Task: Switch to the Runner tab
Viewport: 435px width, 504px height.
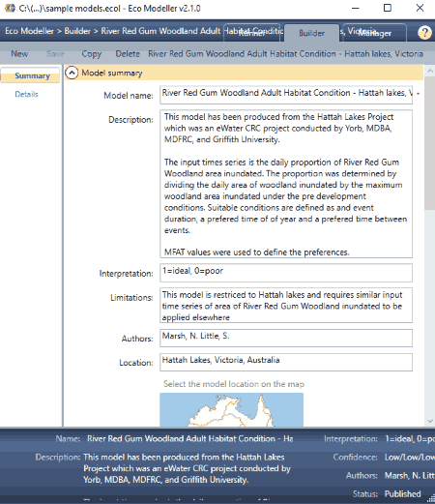Action: pos(252,33)
